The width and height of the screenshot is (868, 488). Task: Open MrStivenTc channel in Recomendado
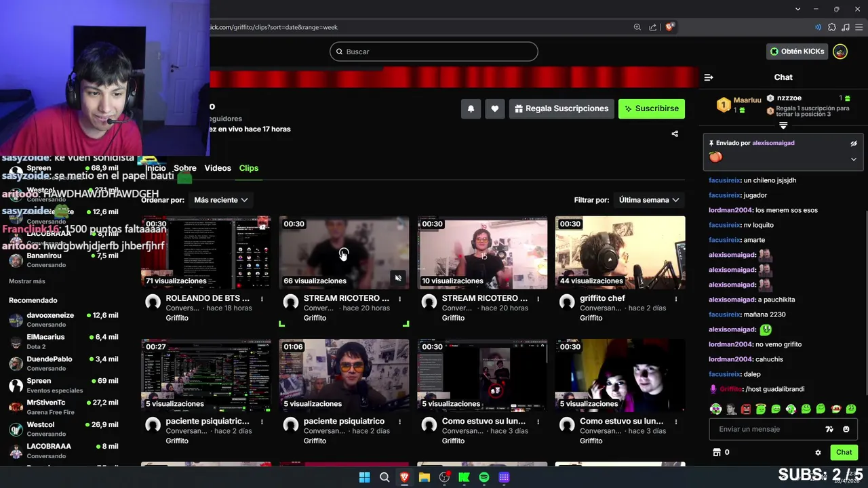tap(64, 407)
